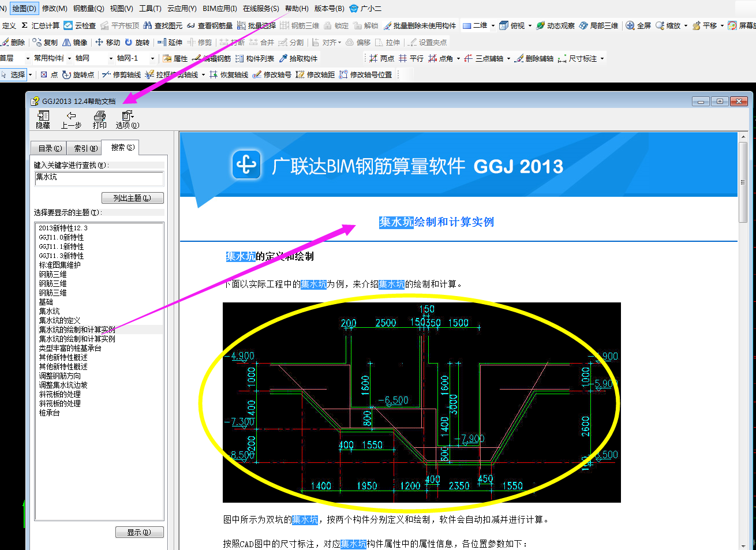Image resolution: width=756 pixels, height=550 pixels.
Task: Open the BIM应用(I) menu
Action: click(220, 9)
